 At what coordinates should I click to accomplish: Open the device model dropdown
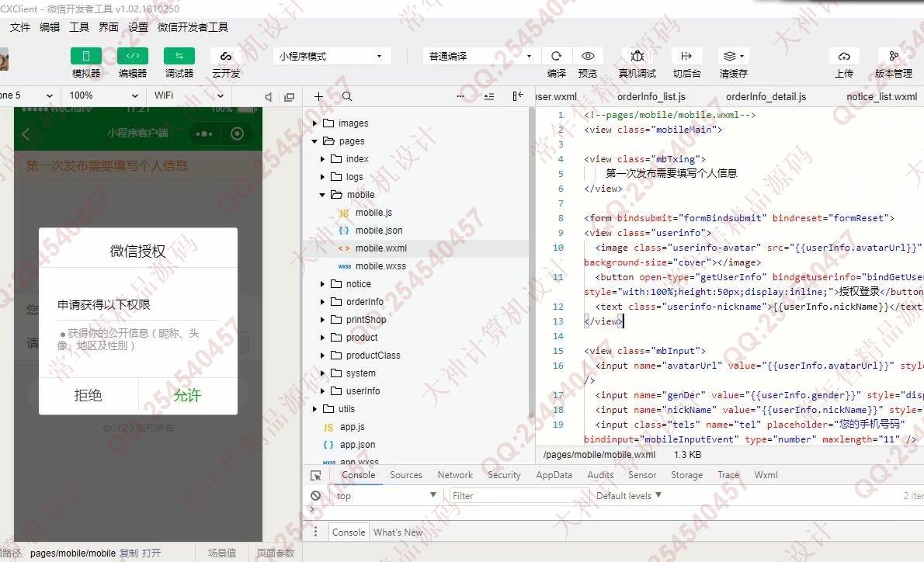point(28,95)
